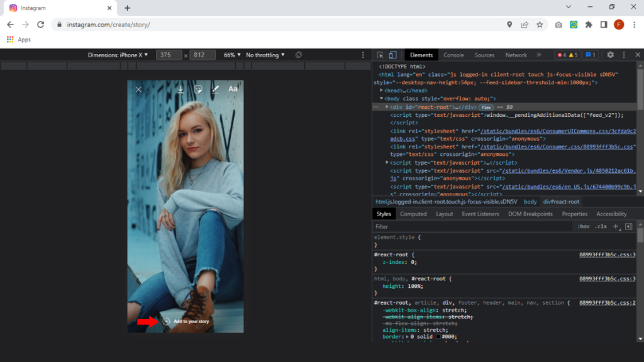The width and height of the screenshot is (644, 362).
Task: Open the Accessibility pane
Action: click(611, 214)
